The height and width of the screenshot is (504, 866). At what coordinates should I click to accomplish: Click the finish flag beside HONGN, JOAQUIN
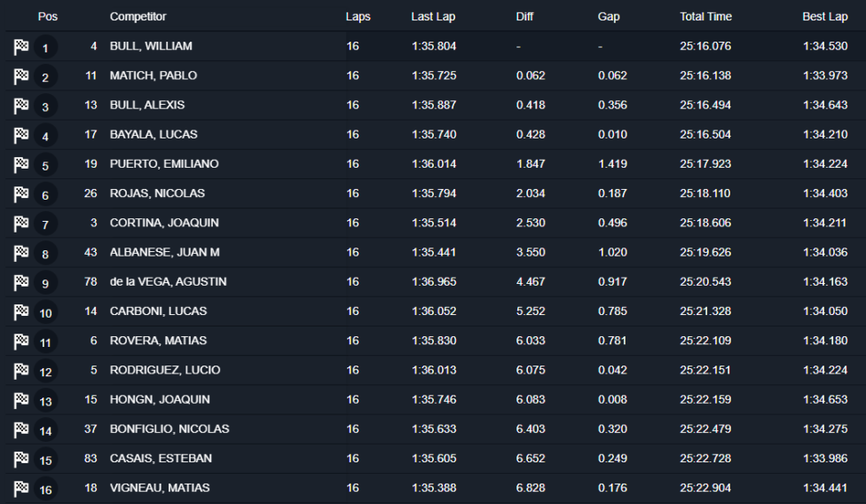tap(21, 399)
